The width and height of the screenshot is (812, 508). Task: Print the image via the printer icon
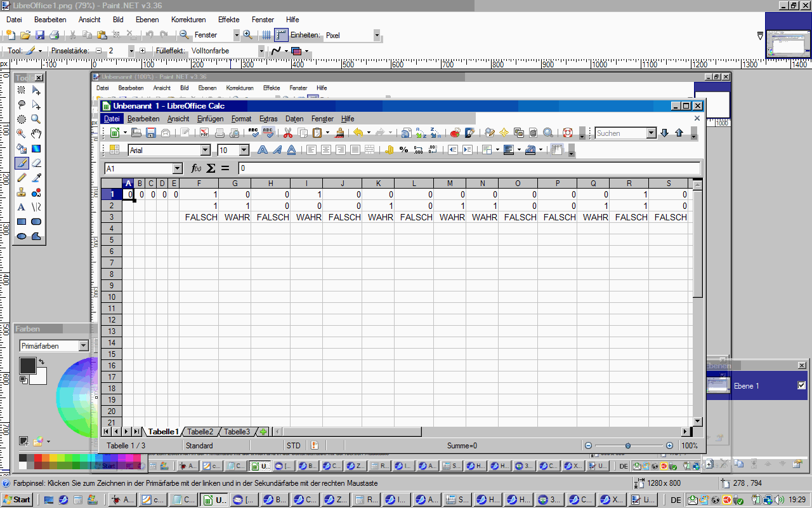(55, 35)
